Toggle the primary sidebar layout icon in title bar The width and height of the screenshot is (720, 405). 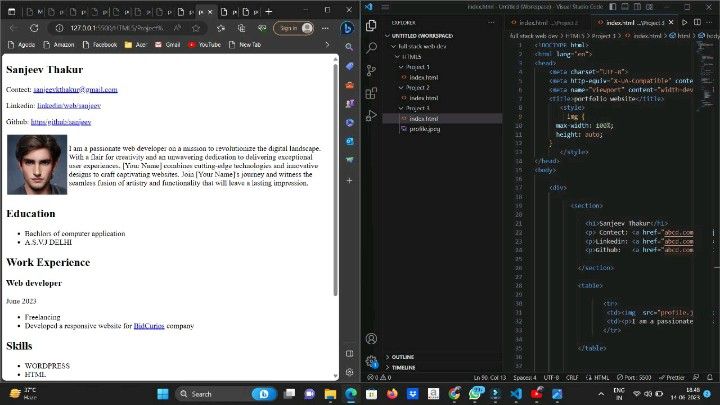point(613,7)
